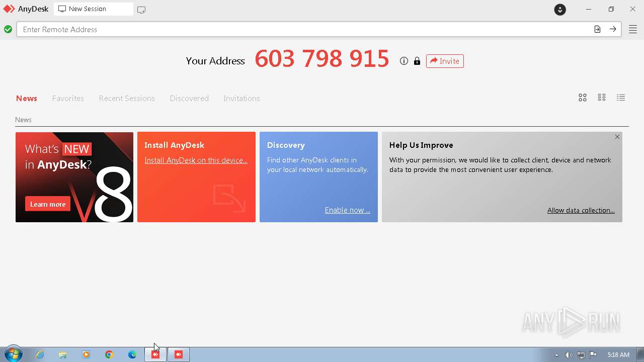This screenshot has width=644, height=362.
Task: Click second AnyDesk taskbar button
Action: (x=179, y=354)
